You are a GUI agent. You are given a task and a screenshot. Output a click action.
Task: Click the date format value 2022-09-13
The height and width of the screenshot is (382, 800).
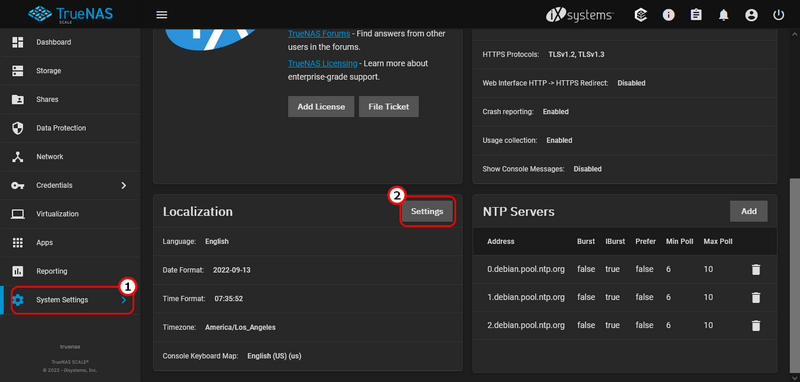[x=232, y=270]
